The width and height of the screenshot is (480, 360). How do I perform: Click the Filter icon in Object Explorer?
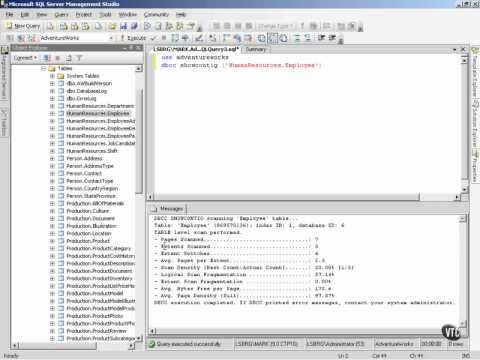point(79,58)
